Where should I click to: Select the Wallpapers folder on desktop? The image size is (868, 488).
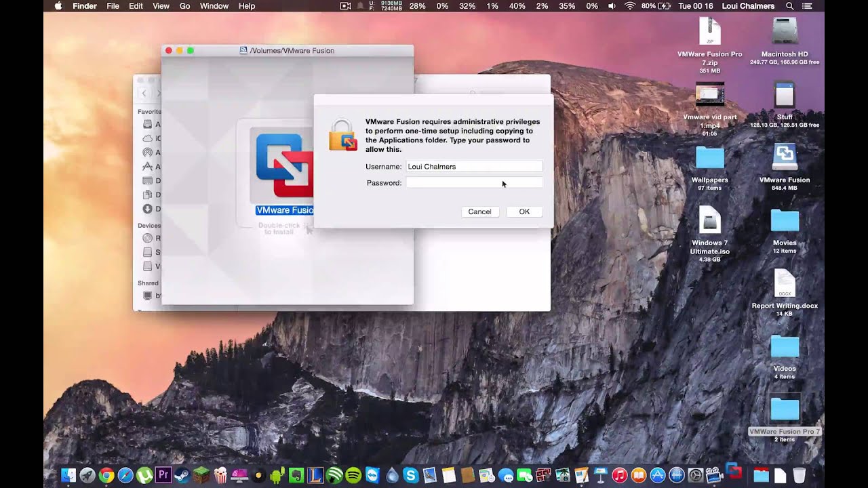[x=710, y=168]
